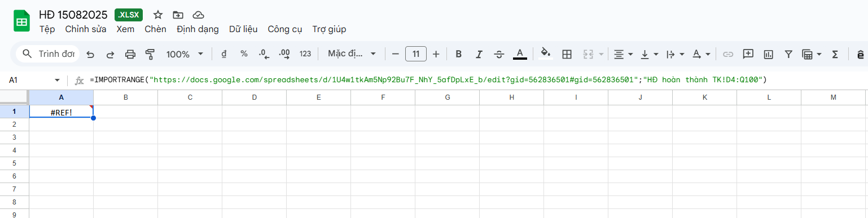Select the column M header
Image resolution: width=868 pixels, height=218 pixels.
(x=834, y=97)
